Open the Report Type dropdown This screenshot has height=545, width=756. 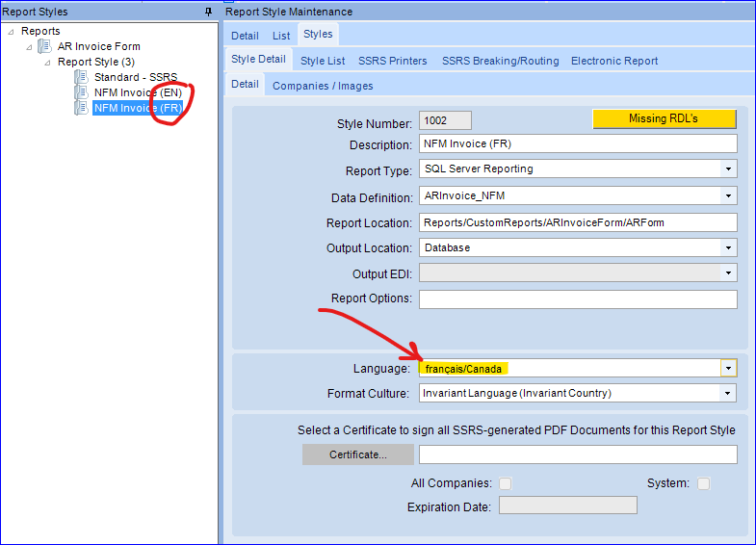tap(728, 169)
